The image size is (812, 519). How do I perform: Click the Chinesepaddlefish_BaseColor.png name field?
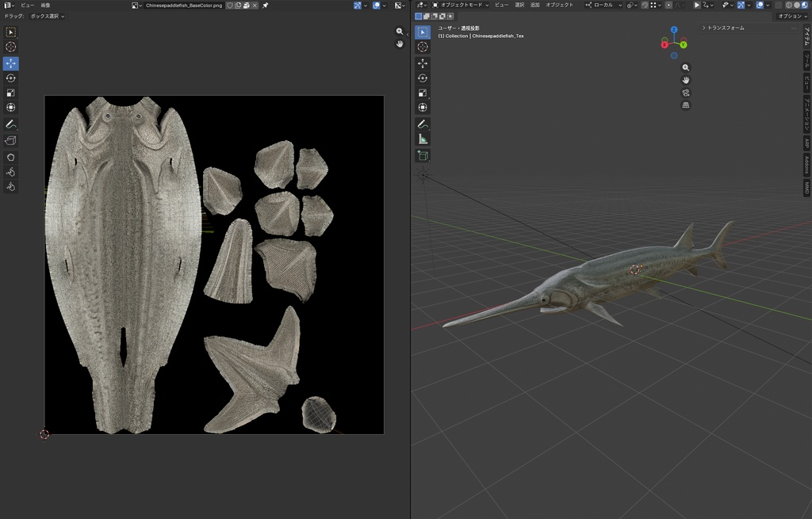[184, 6]
